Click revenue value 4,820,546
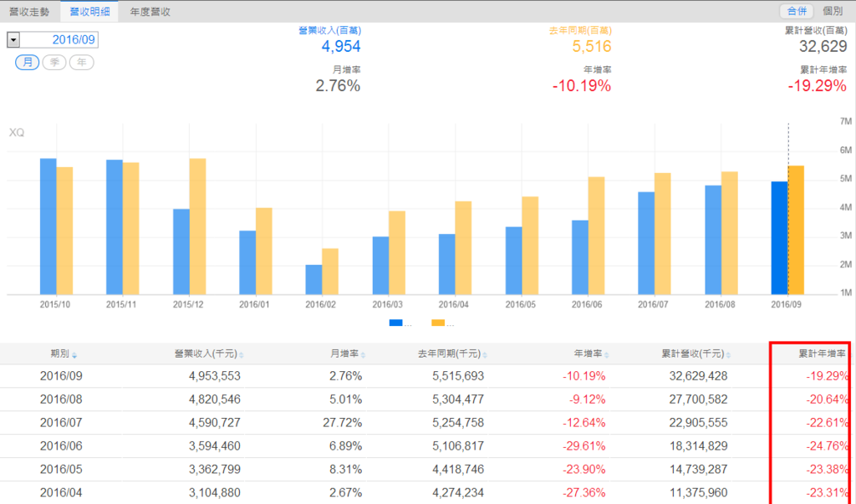The height and width of the screenshot is (504, 856). 215,400
